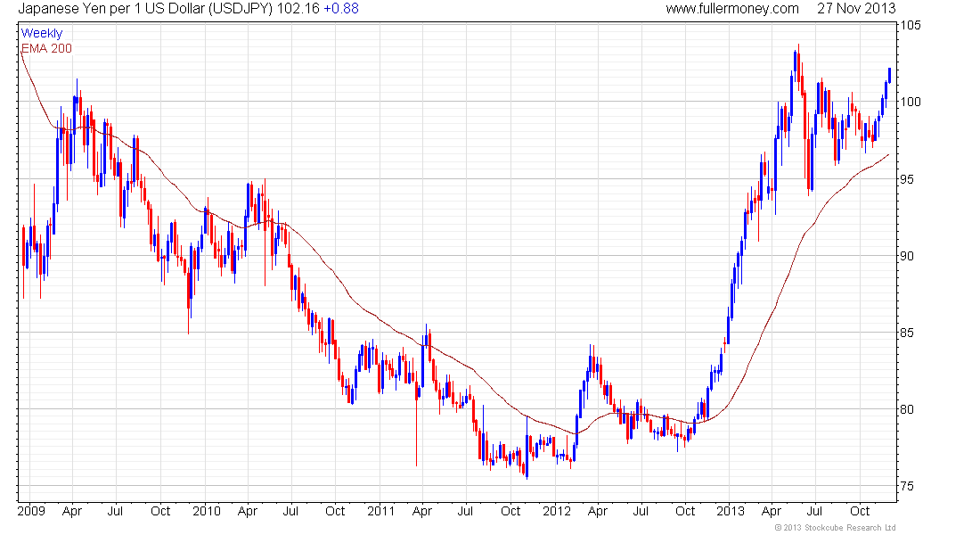This screenshot has height=535, width=980.
Task: Click the 'Apr' label following 2013
Action: pos(772,512)
